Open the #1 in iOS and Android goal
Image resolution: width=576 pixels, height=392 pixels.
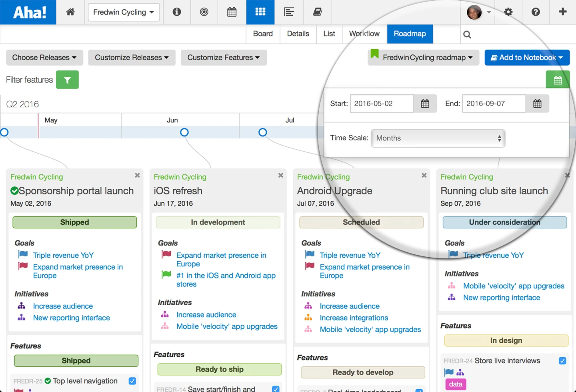226,280
